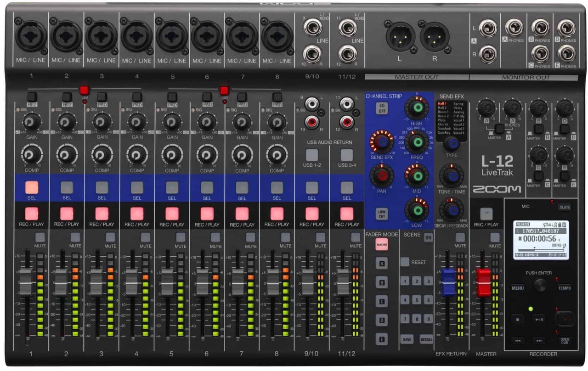Open the recorder MENU
The image size is (588, 371).
[x=517, y=288]
